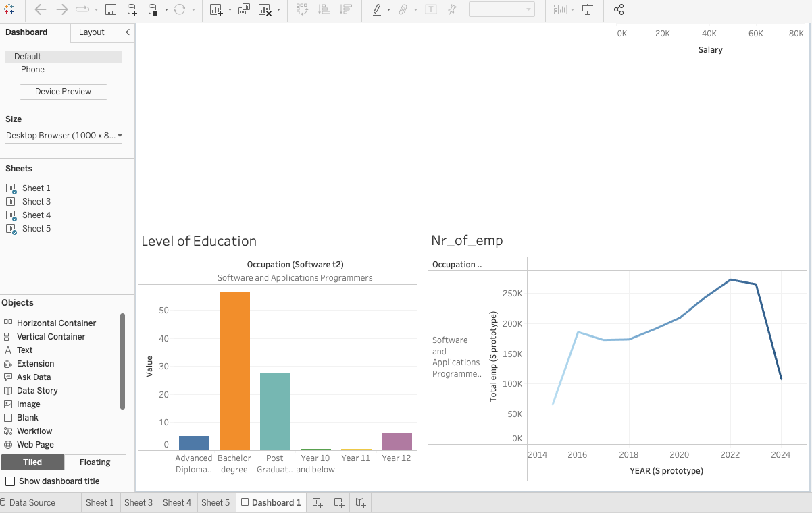Click the new story icon in bottom tab bar
Image resolution: width=812 pixels, height=513 pixels.
(x=361, y=502)
